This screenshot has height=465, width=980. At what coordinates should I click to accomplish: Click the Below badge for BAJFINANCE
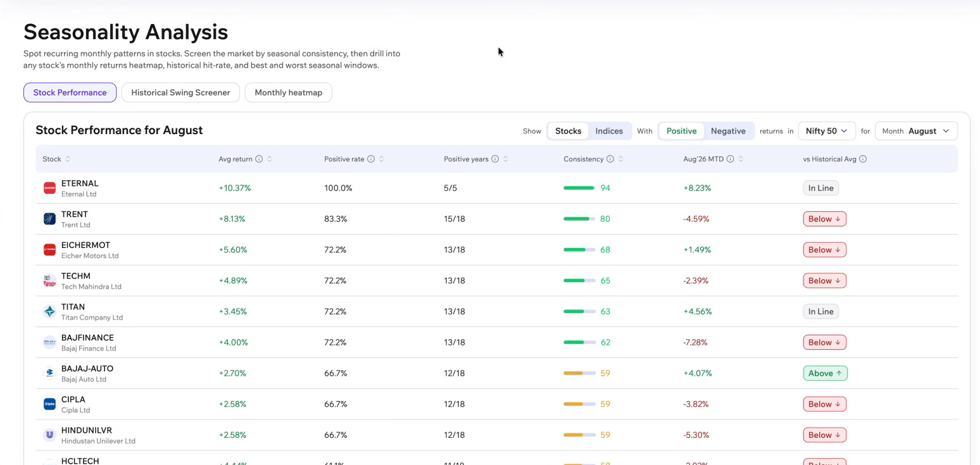tap(825, 342)
